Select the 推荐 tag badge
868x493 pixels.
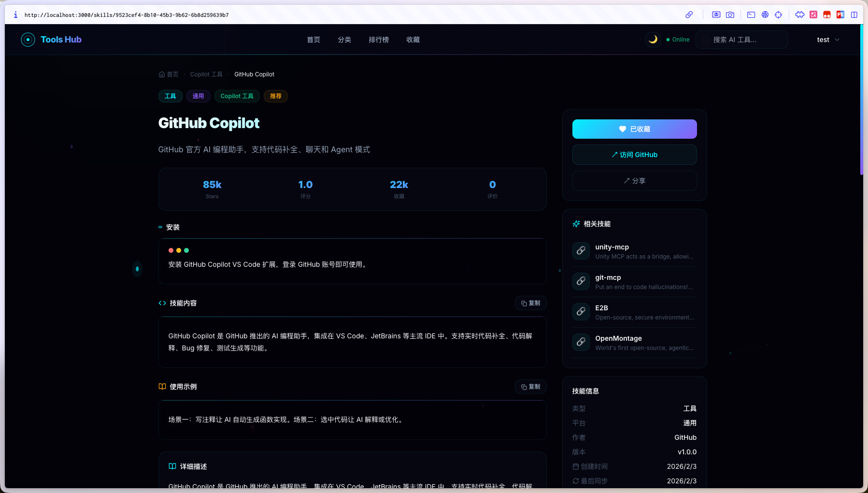275,96
